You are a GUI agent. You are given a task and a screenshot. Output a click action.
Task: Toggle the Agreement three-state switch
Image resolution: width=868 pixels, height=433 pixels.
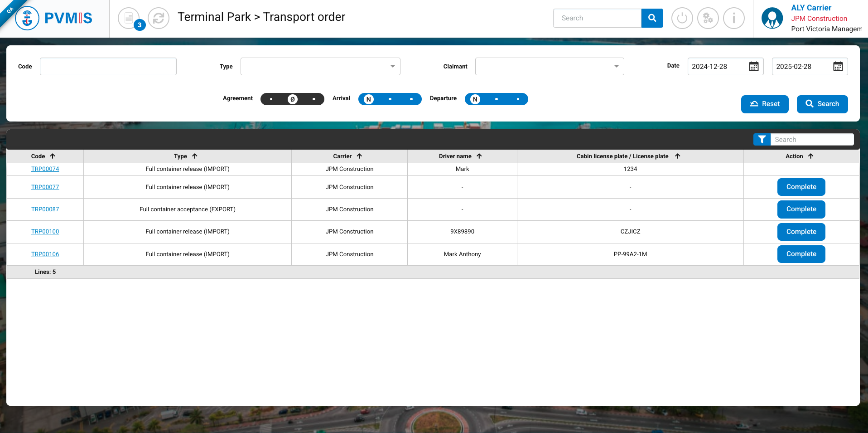(292, 99)
